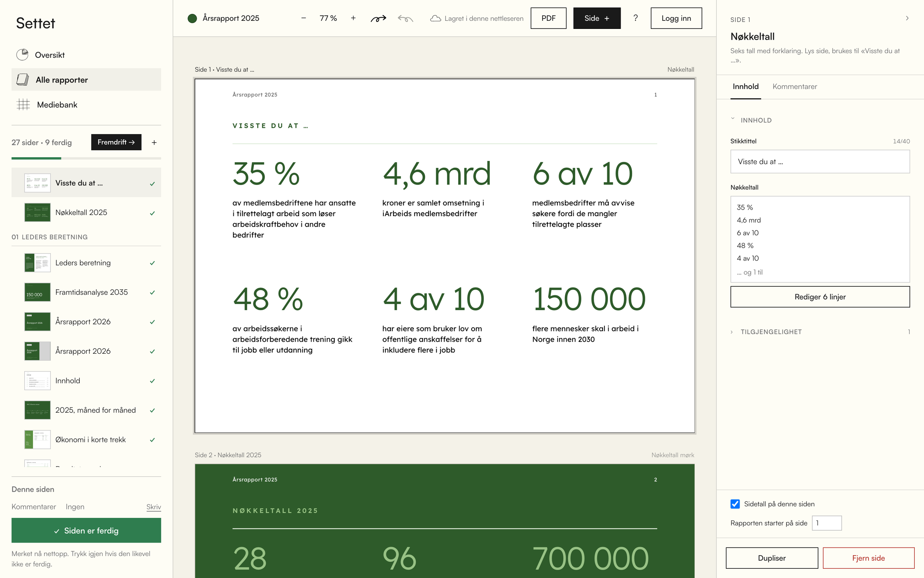Switch to Kommentarer tab
The image size is (924, 578).
coord(795,86)
